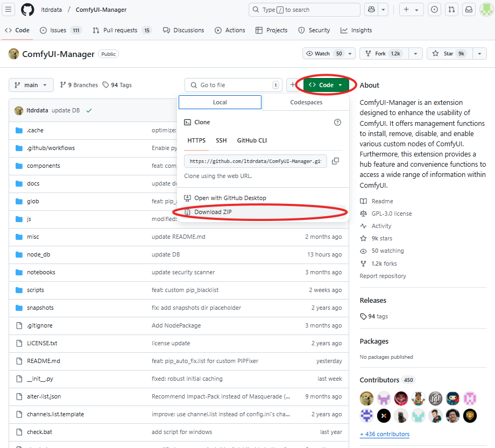Open the Pull requests tab

(122, 30)
